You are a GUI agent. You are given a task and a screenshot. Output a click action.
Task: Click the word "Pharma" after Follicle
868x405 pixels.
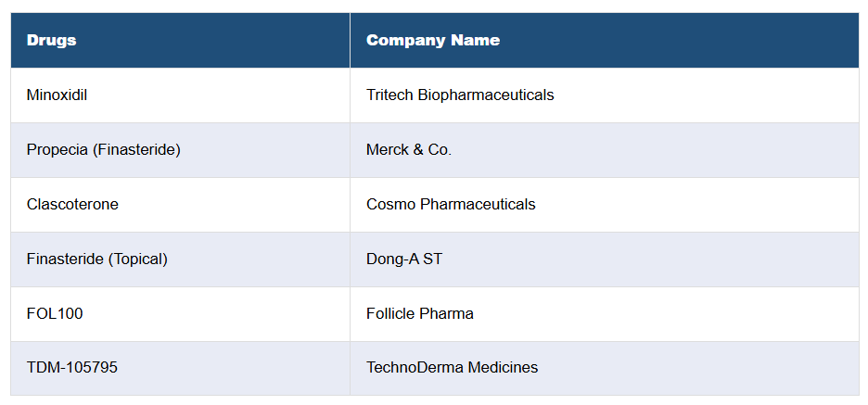446,313
